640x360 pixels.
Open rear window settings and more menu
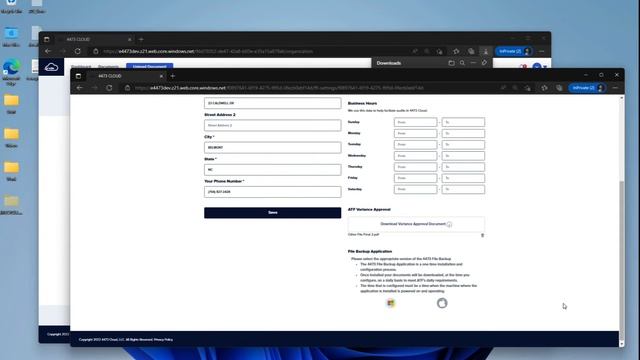542,51
